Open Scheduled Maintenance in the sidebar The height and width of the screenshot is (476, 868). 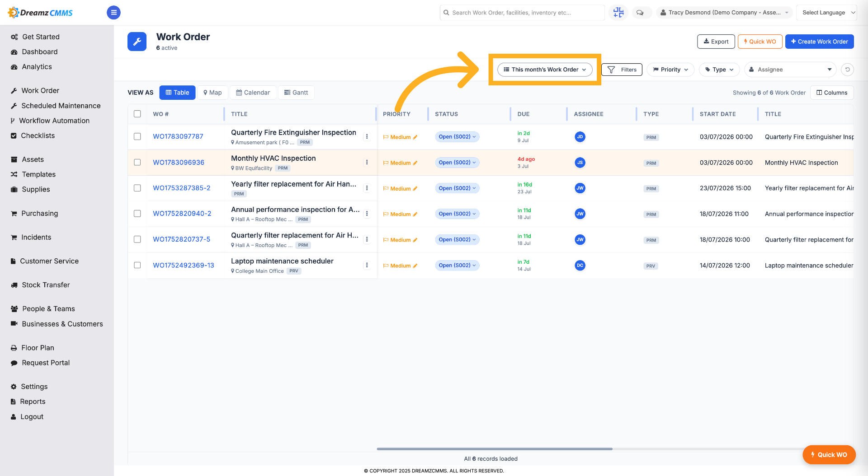pyautogui.click(x=61, y=106)
